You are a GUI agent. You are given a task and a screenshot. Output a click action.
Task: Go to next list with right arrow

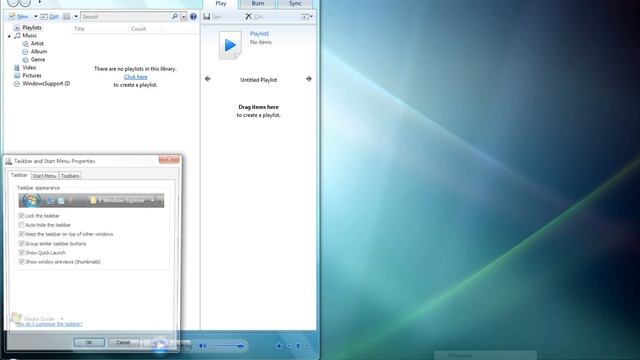tap(309, 79)
